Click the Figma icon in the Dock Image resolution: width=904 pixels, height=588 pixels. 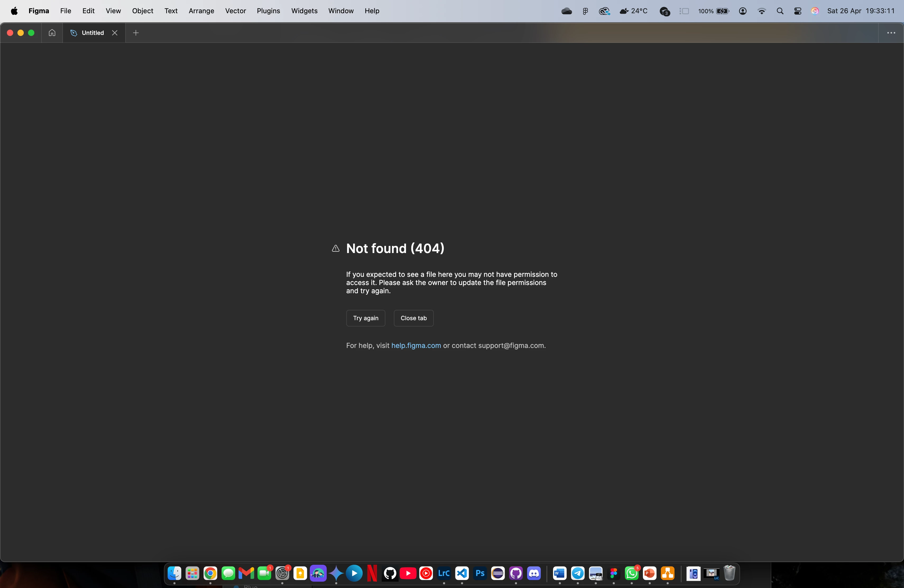tap(614, 573)
